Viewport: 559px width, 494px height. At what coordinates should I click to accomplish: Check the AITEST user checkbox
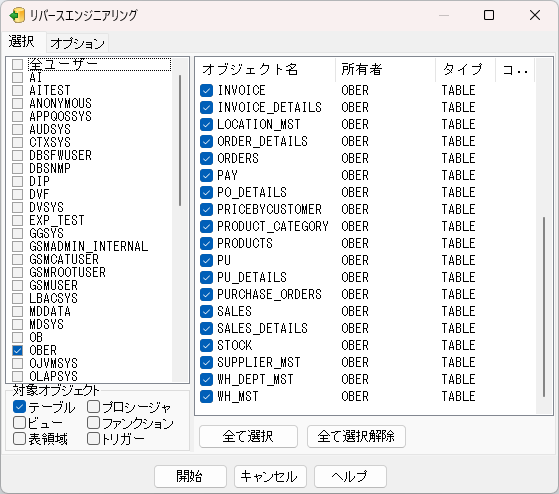click(x=17, y=91)
